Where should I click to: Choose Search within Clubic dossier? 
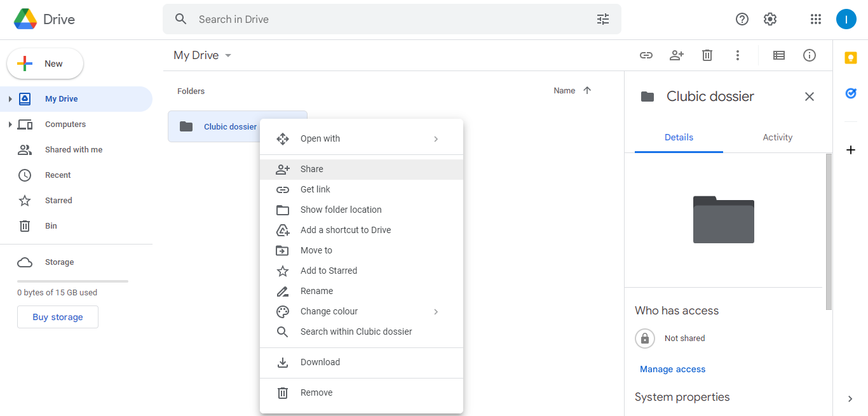point(362,332)
